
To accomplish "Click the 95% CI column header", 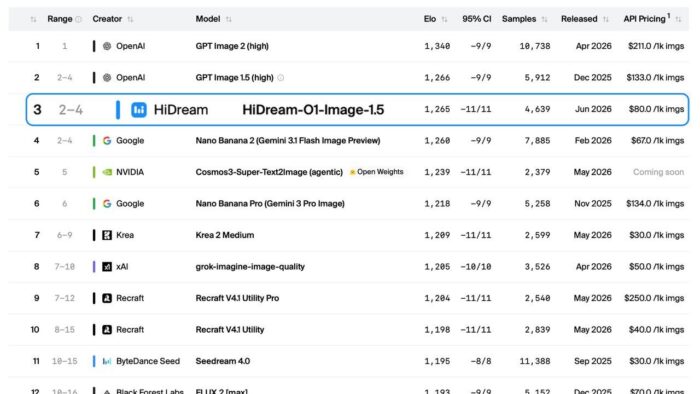I will coord(476,19).
